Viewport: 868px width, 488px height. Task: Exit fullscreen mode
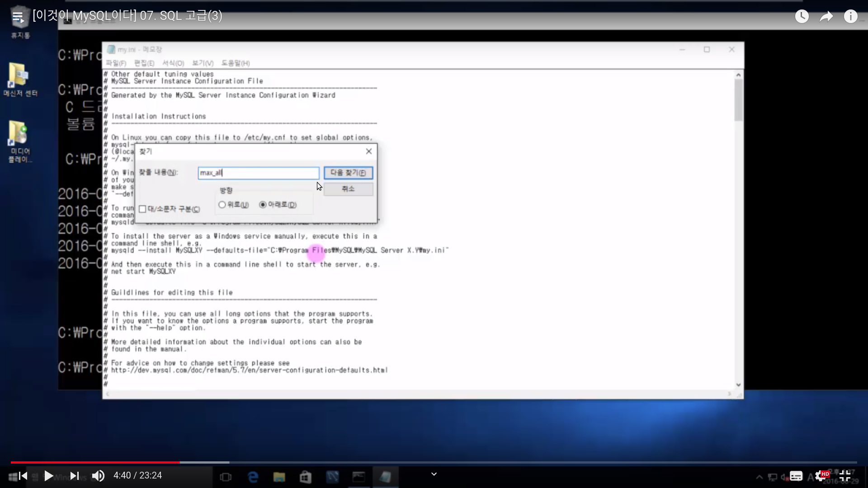click(845, 476)
